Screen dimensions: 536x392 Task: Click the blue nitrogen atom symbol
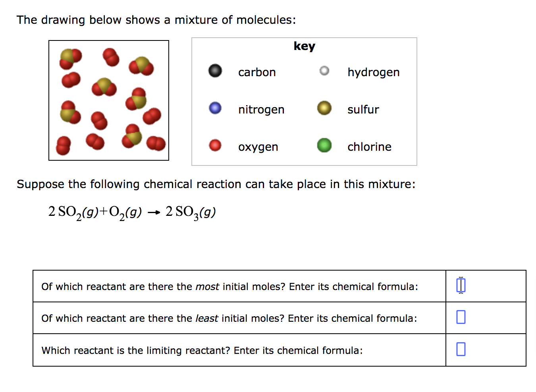tap(214, 108)
